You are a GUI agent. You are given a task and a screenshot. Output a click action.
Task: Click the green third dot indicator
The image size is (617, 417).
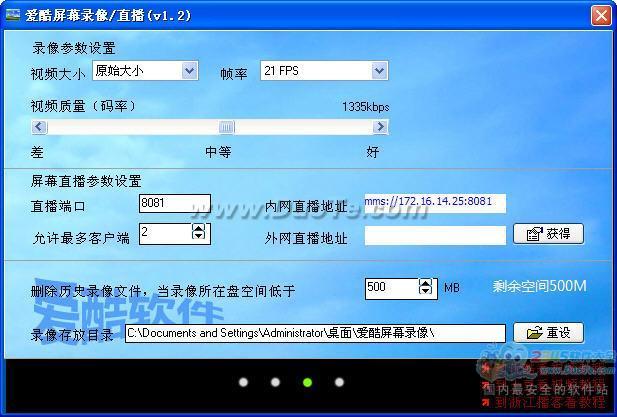coord(307,382)
